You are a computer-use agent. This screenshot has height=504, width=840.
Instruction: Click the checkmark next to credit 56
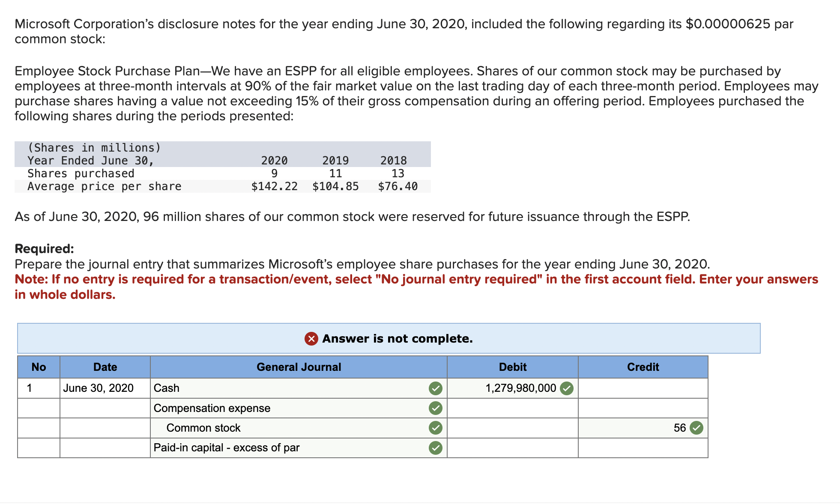coord(697,428)
